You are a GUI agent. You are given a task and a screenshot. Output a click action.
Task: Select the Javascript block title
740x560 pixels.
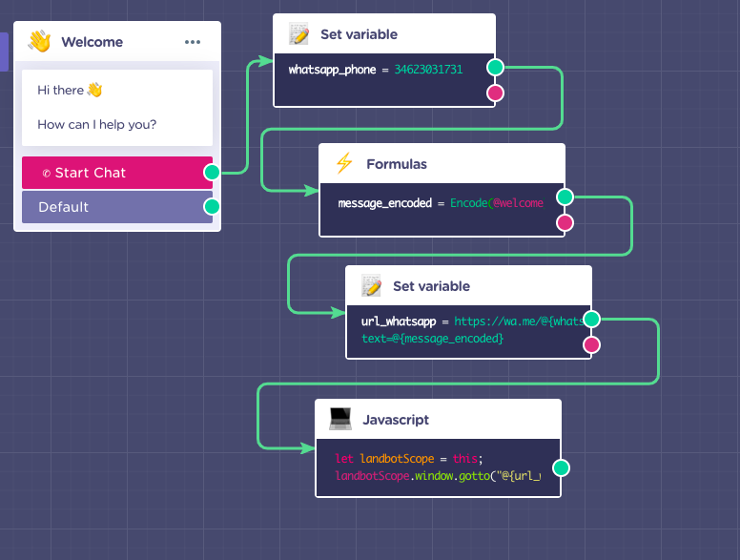(396, 420)
